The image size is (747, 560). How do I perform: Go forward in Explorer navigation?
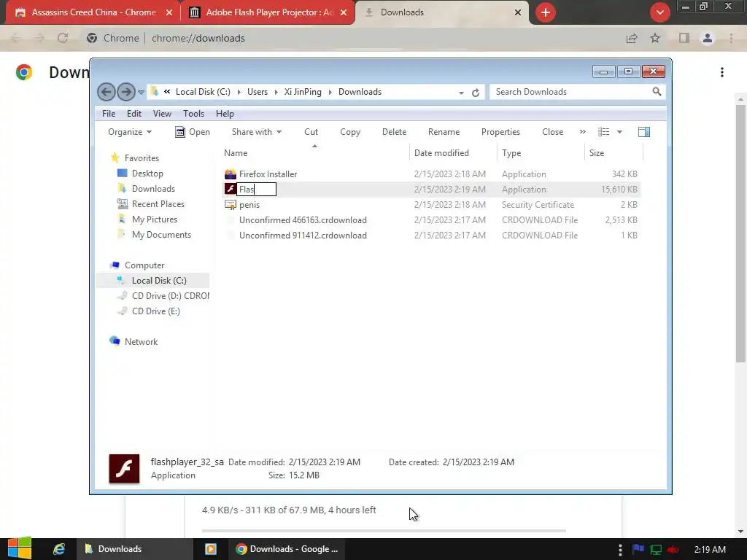[x=125, y=92]
